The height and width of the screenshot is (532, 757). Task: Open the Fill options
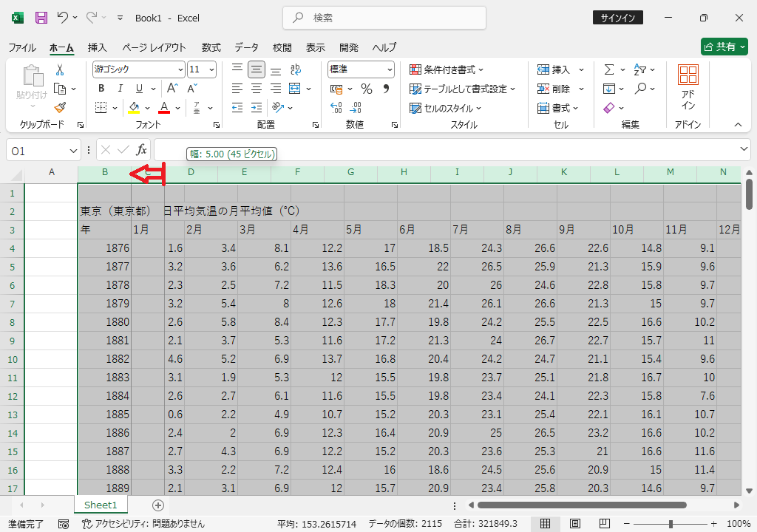click(x=609, y=89)
